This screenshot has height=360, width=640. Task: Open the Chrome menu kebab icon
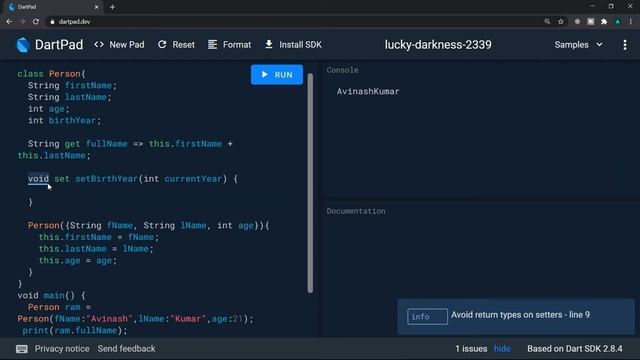pyautogui.click(x=631, y=22)
